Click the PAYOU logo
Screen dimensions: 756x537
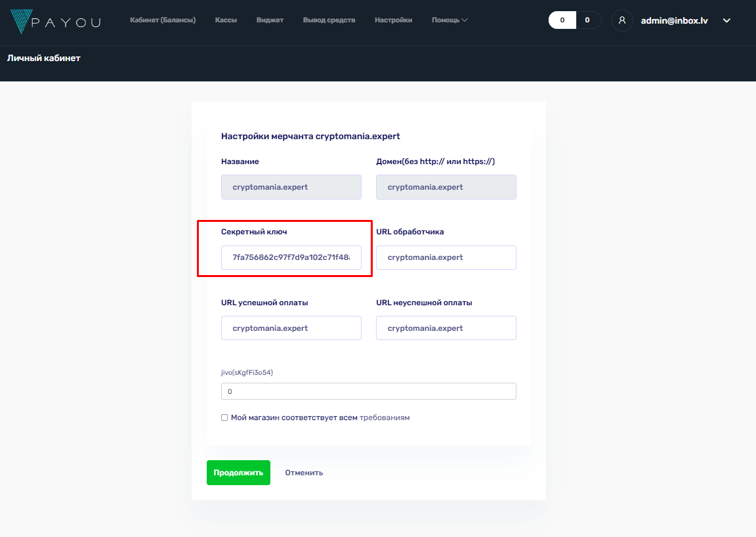[x=56, y=21]
